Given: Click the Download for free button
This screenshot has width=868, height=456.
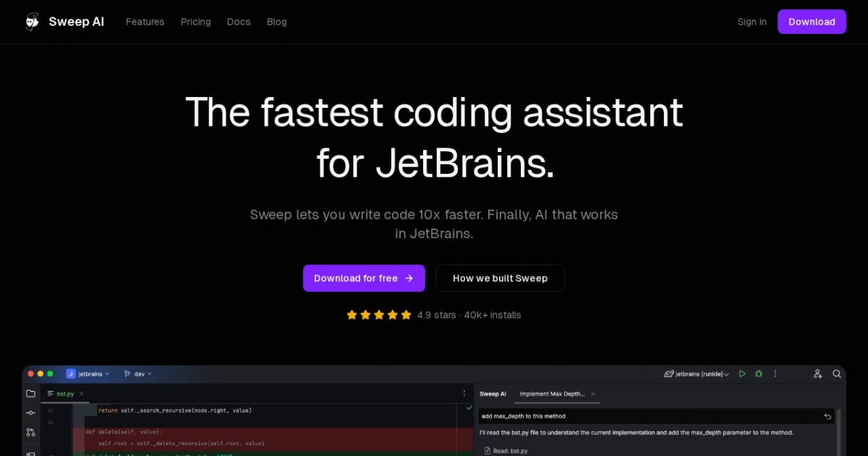Looking at the screenshot, I should 364,278.
